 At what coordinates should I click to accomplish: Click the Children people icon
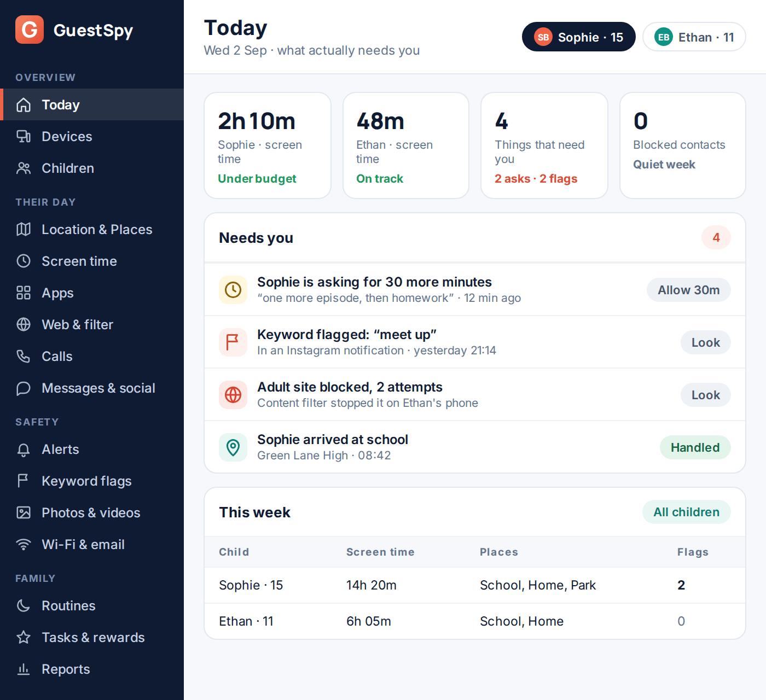click(x=24, y=168)
